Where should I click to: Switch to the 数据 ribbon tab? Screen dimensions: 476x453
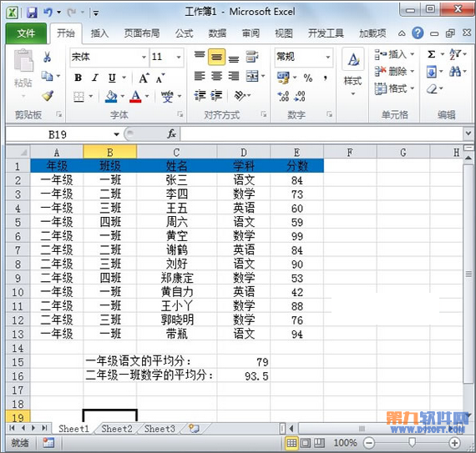(217, 33)
